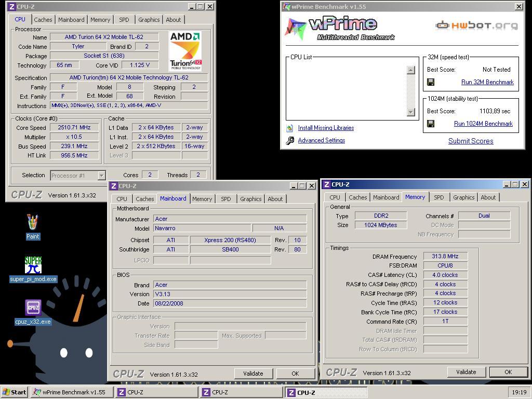Click the taskbar clock showing 19:19

coord(520,392)
